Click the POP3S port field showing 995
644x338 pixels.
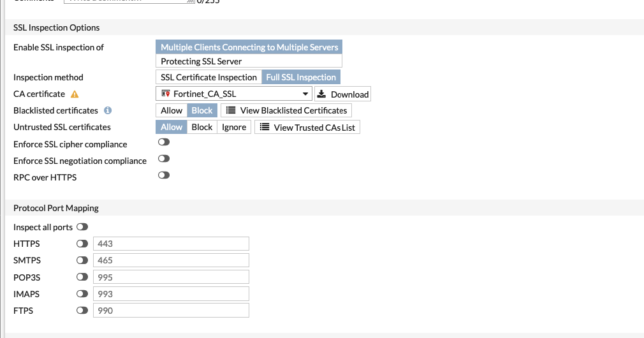pos(171,277)
